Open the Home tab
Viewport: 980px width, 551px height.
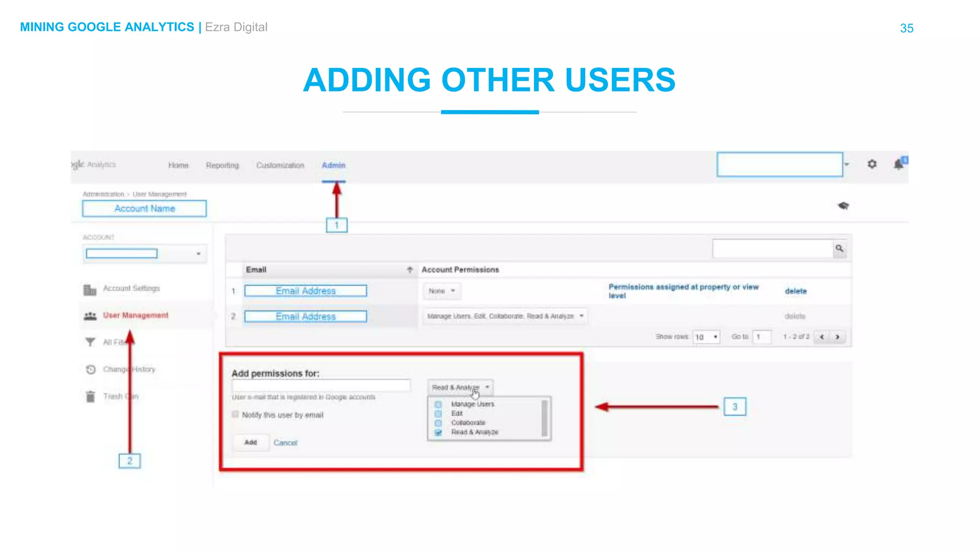(178, 165)
